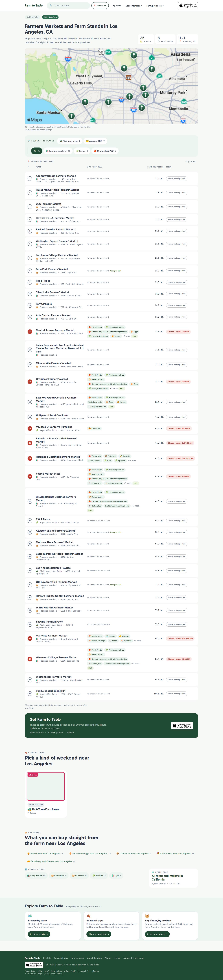Image resolution: width=223 pixels, height=980 pixels.
Task: Open the Riverside nearby city link
Action: point(79,875)
